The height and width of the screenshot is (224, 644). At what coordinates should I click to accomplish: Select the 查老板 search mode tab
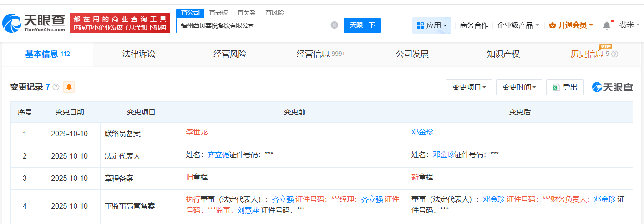218,13
